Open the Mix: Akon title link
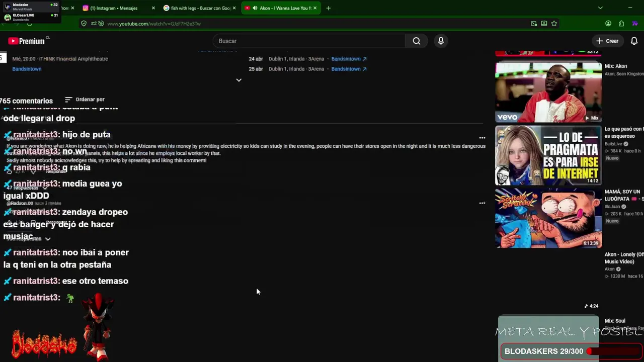This screenshot has height=362, width=644. pyautogui.click(x=615, y=66)
